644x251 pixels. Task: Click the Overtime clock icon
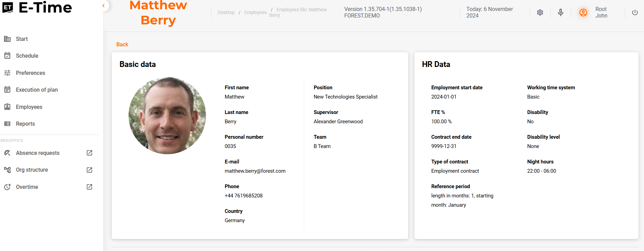[7, 187]
